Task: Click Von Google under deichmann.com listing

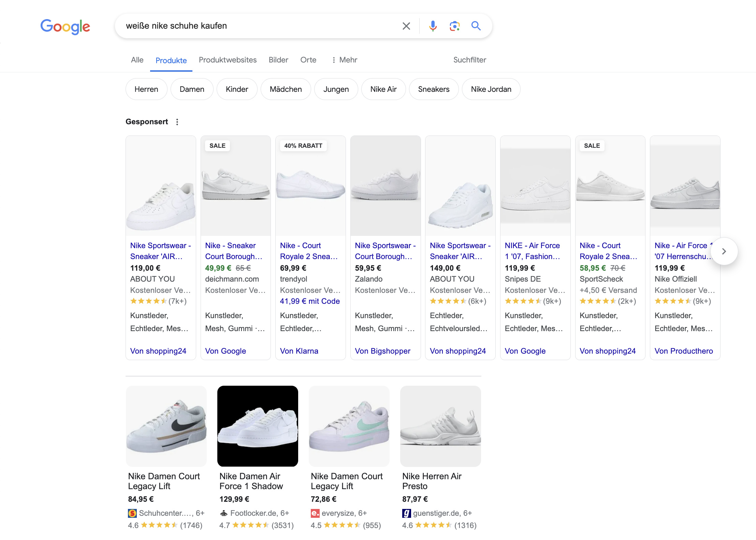Action: click(226, 351)
